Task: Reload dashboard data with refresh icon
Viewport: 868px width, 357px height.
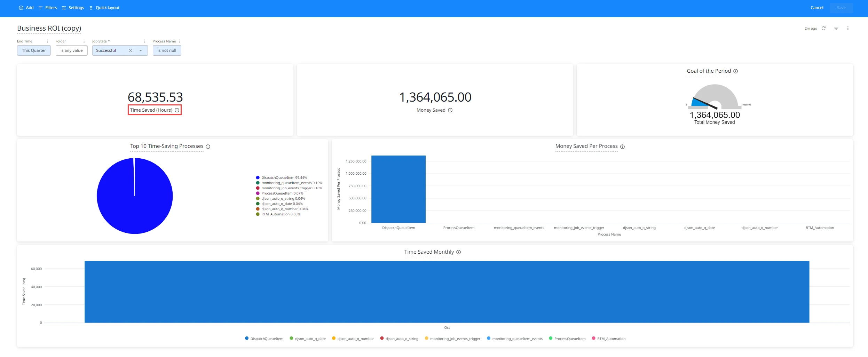Action: tap(823, 29)
